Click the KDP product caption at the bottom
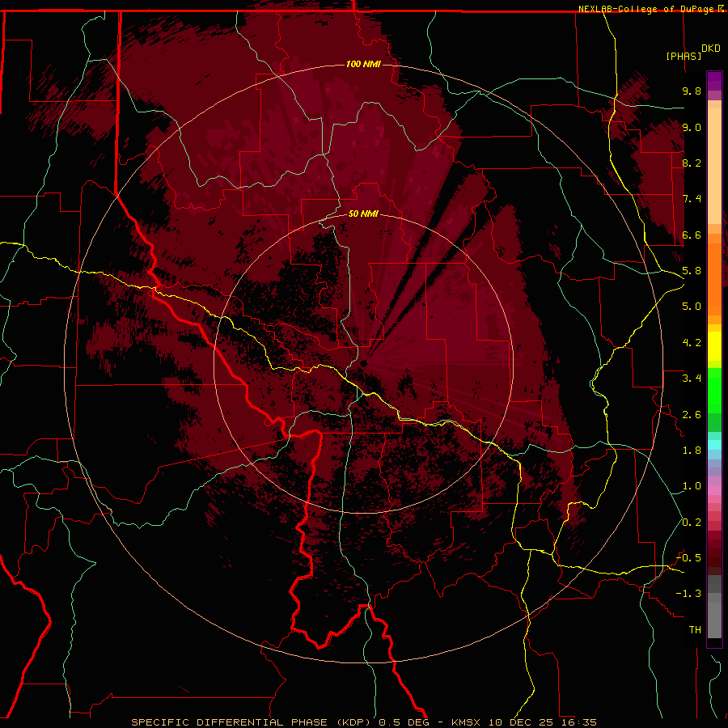This screenshot has height=728, width=728. click(363, 722)
